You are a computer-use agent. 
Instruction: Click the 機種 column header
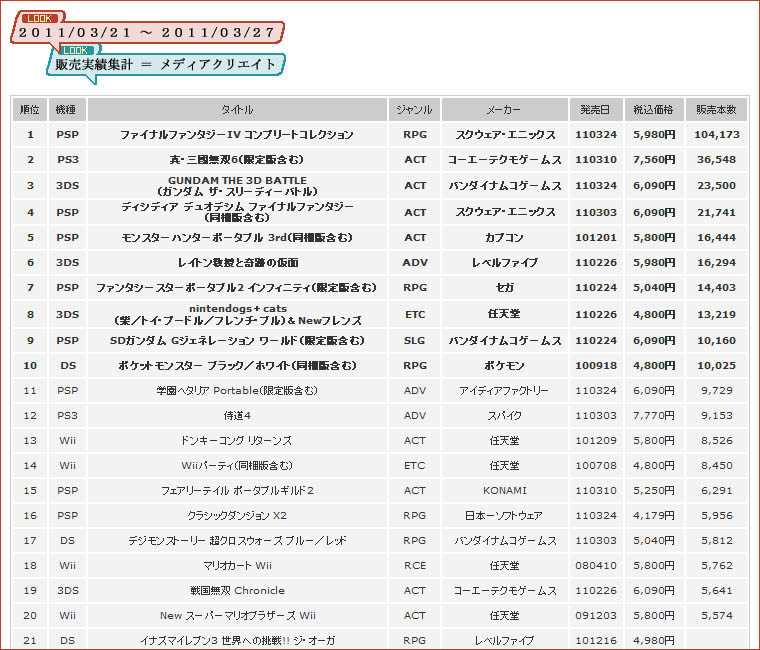tap(67, 110)
